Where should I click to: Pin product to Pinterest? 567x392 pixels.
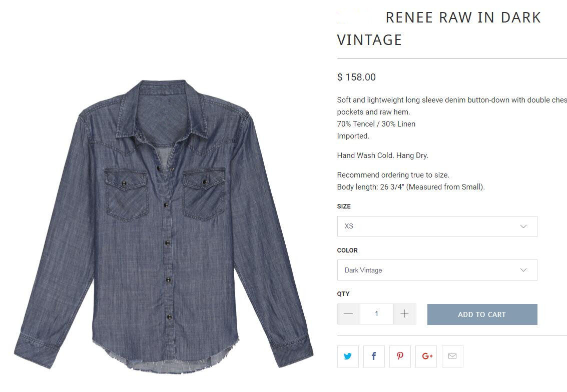(x=400, y=356)
